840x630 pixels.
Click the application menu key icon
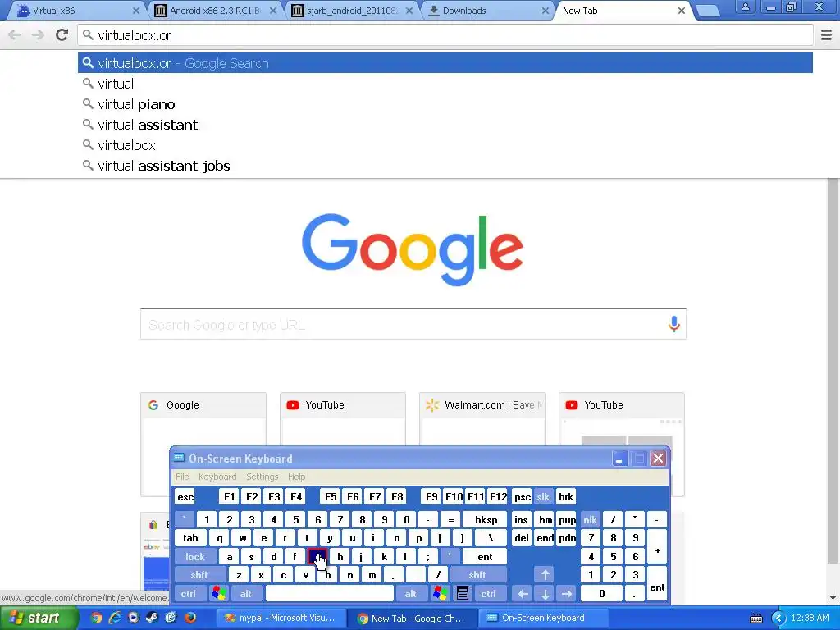463,594
